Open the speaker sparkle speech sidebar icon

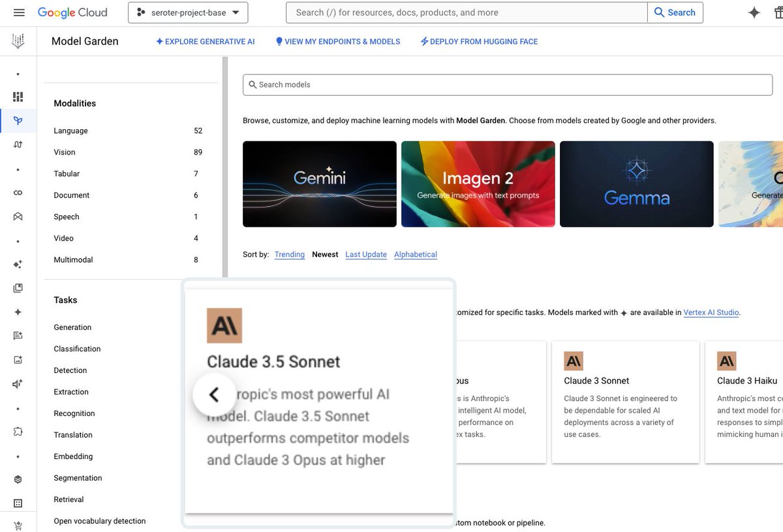(x=18, y=384)
